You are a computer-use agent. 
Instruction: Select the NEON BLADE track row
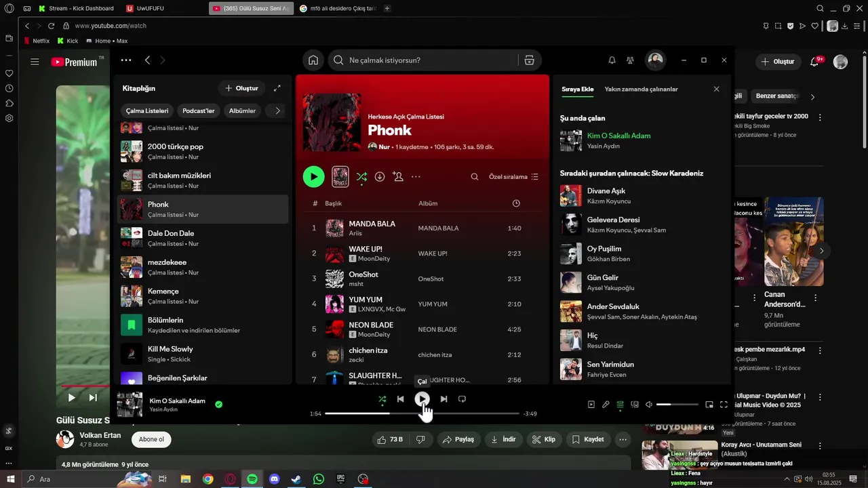[x=422, y=329]
